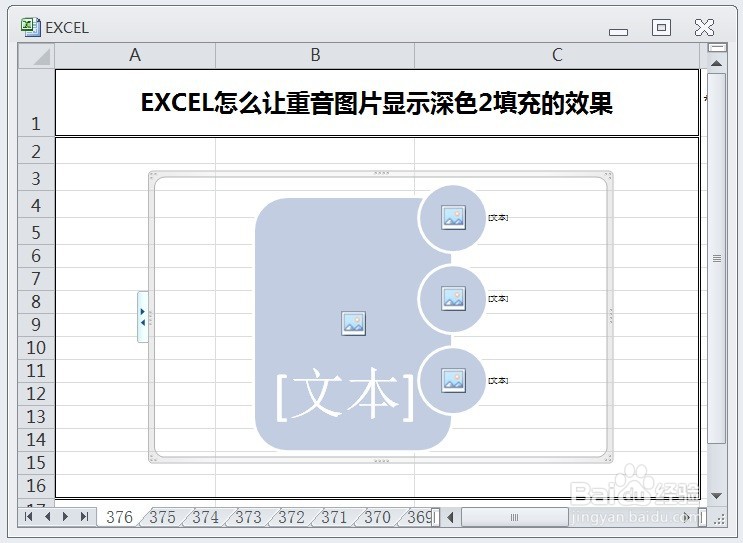Click the split box above vertical scrollbar
The height and width of the screenshot is (543, 743).
coord(716,47)
